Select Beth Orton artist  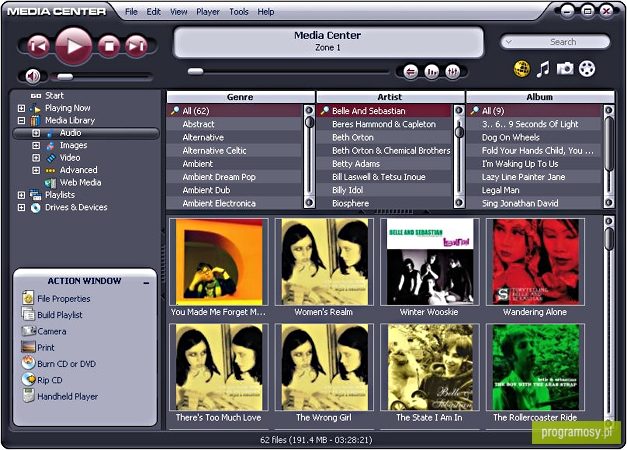(384, 138)
